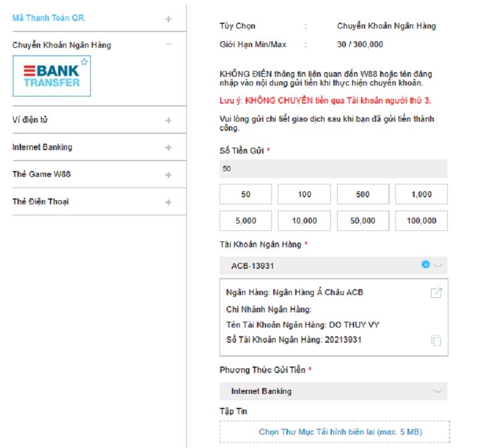This screenshot has height=448, width=495.
Task: Expand the Thẻ Game W88 section
Action: [x=168, y=175]
